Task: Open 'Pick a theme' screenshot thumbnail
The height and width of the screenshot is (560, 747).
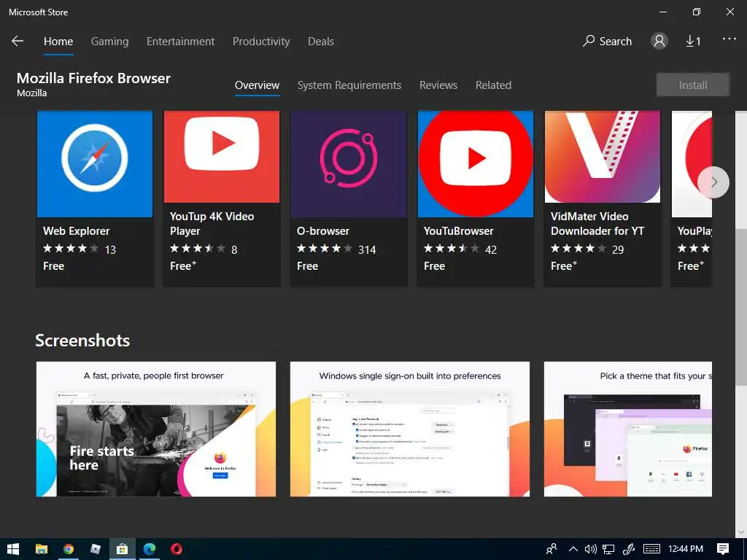Action: click(628, 429)
